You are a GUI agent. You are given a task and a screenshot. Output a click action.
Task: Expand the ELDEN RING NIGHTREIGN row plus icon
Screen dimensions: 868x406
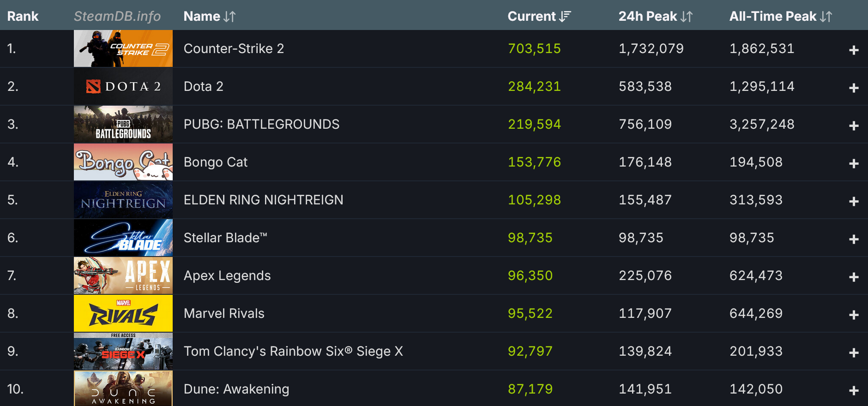tap(854, 201)
